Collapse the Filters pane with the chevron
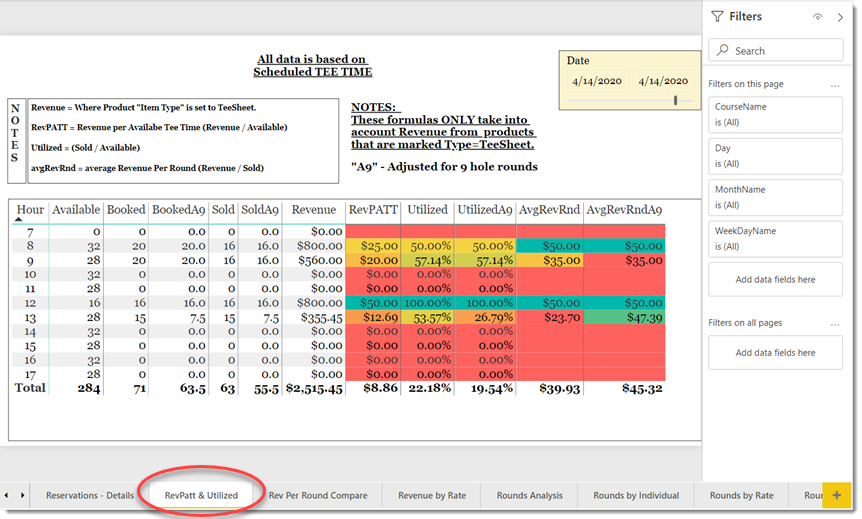862x519 pixels. [840, 17]
